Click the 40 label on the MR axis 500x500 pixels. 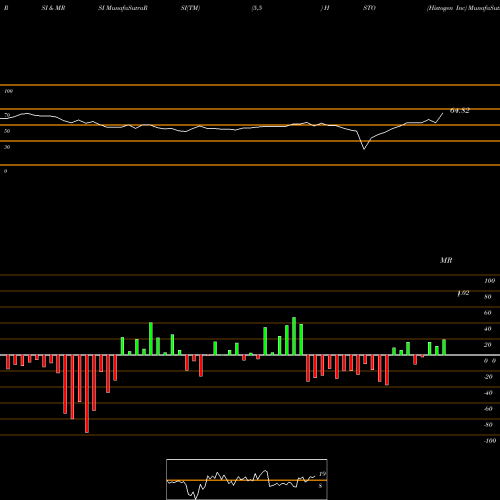point(488,329)
